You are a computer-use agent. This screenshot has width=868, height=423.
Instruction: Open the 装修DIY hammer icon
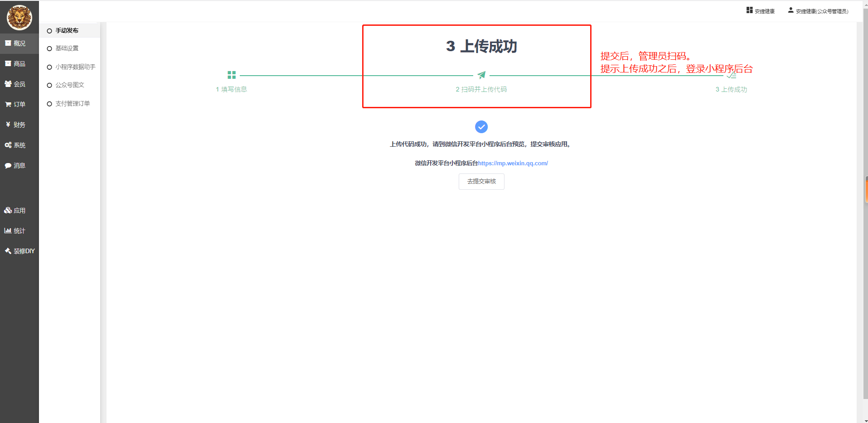[8, 251]
